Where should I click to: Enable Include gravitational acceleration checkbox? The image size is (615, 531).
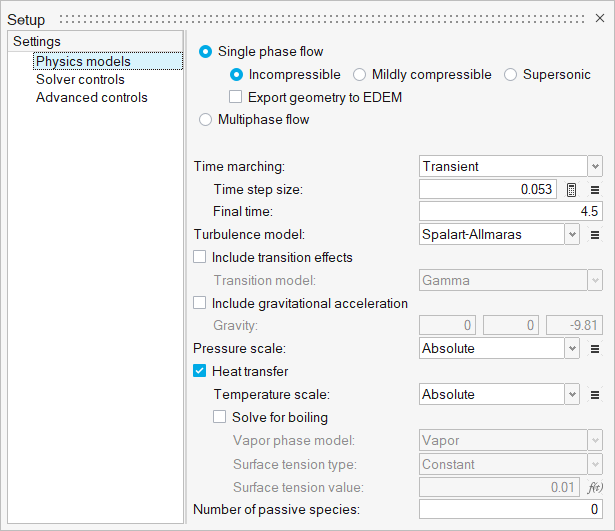[200, 303]
